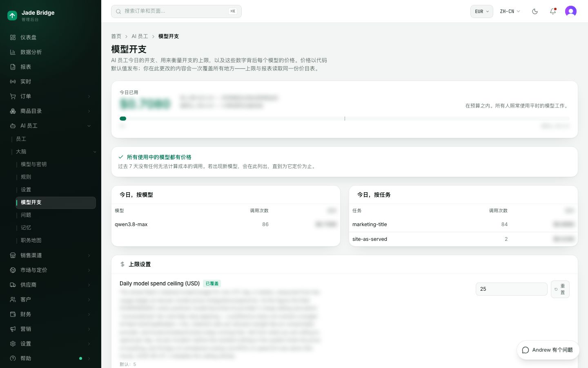Viewport: 588px width, 368px height.
Task: Click the 财务 wallet icon
Action: pos(13,314)
